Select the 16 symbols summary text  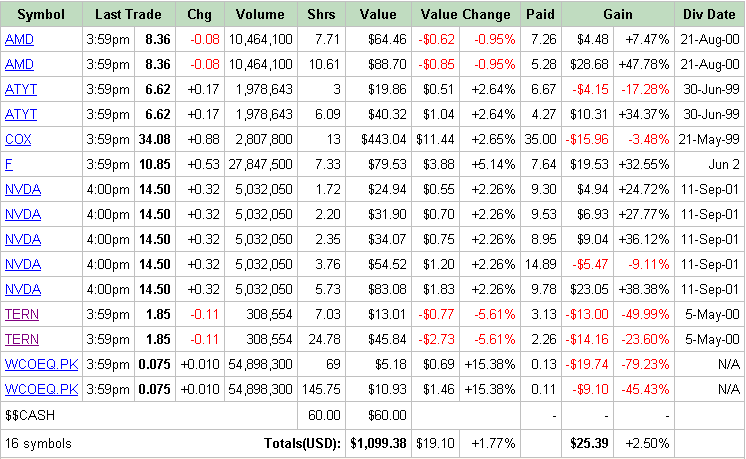pyautogui.click(x=38, y=443)
